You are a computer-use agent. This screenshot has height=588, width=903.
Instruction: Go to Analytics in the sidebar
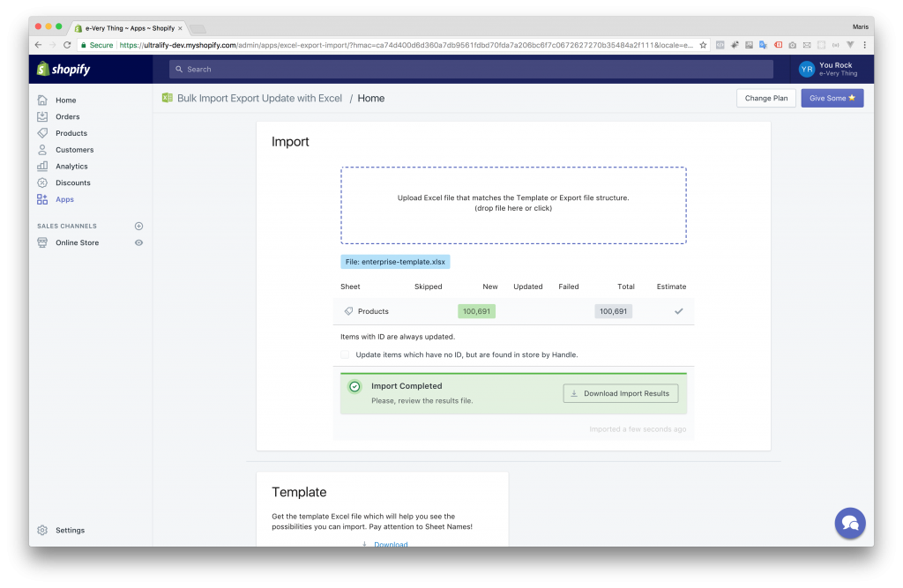coord(71,166)
